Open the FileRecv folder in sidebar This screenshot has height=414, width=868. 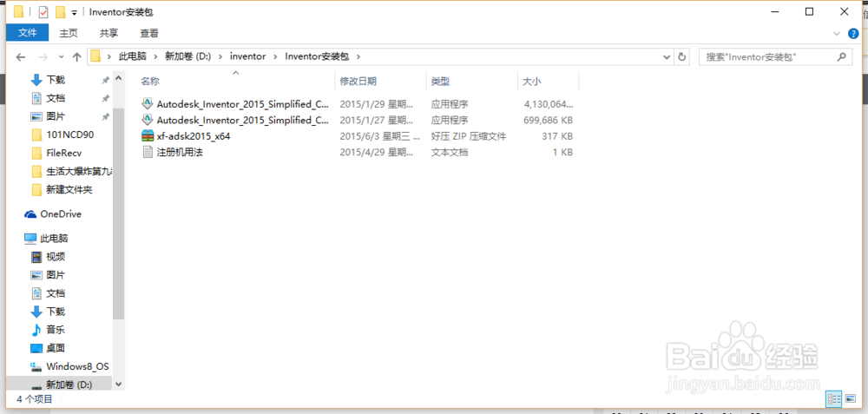point(63,154)
